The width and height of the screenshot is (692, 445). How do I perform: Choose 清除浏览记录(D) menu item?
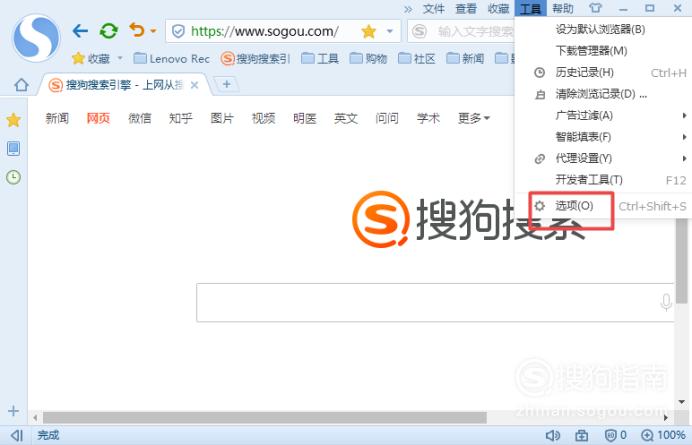coord(603,94)
